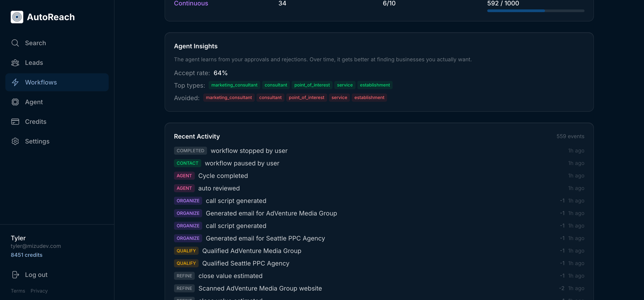Click the COMPLETED status badge

coord(190,151)
